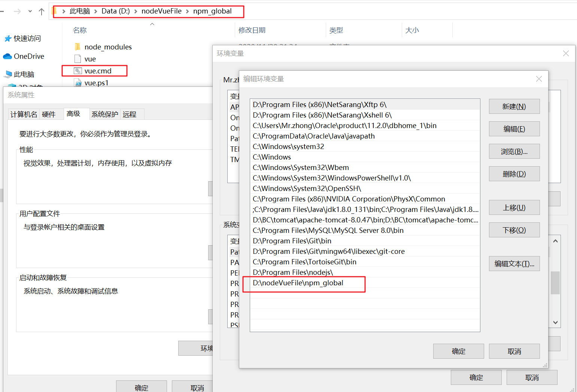Select D:\Program Files\Git\bin entry
Image resolution: width=577 pixels, height=392 pixels.
pos(365,241)
